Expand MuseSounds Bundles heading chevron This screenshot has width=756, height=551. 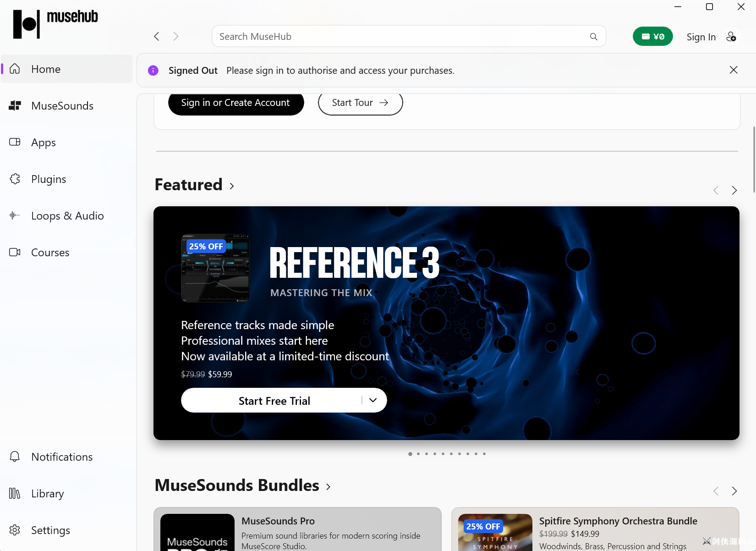tap(328, 487)
